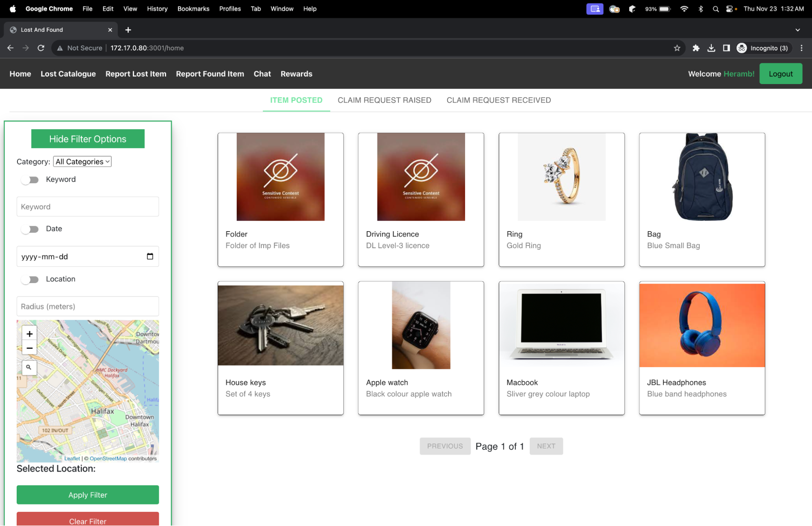Open the JBL Headphones item card
The width and height of the screenshot is (812, 526).
click(x=702, y=348)
